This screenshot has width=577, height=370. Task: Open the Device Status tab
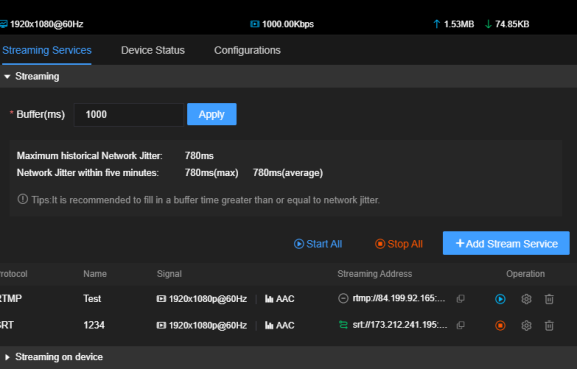(153, 50)
